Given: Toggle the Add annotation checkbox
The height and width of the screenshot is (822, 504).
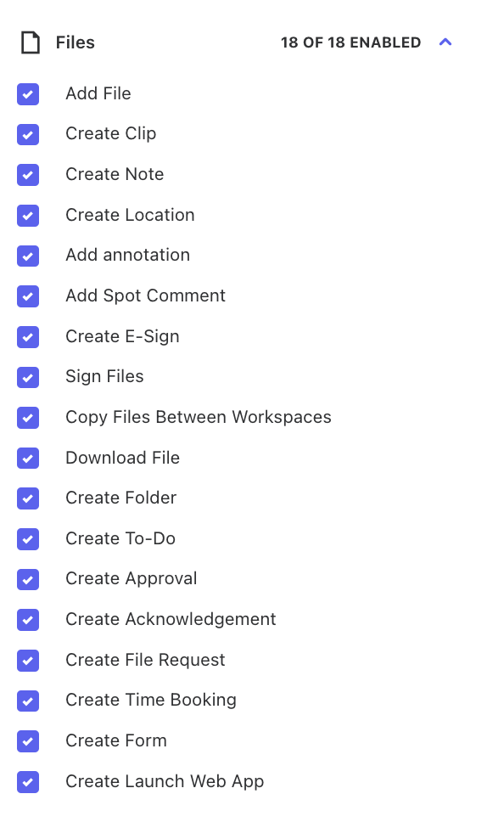Looking at the screenshot, I should click(28, 256).
